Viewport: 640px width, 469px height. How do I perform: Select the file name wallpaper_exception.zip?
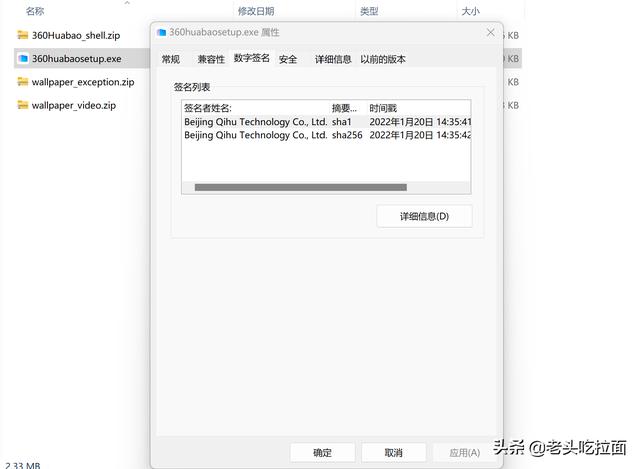click(83, 82)
